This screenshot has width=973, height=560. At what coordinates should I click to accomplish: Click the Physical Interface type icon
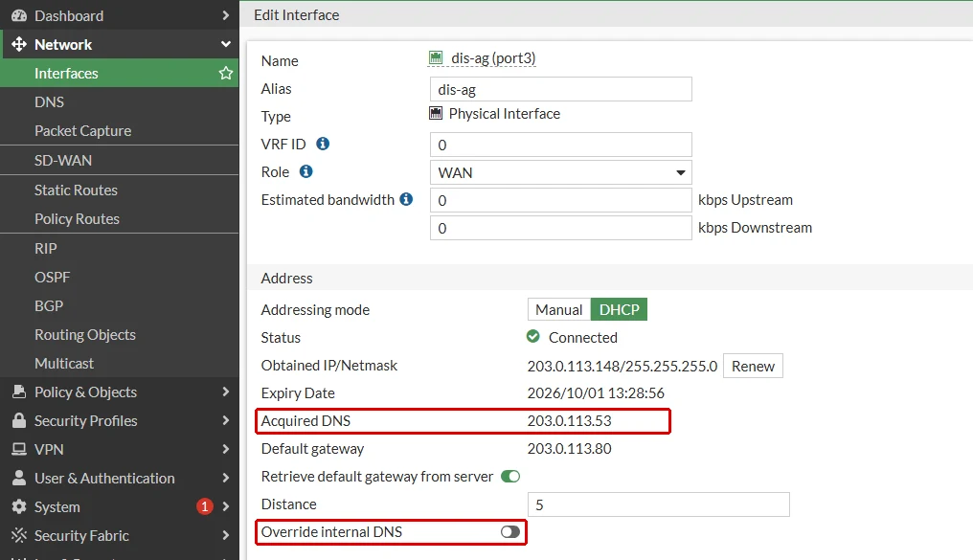(437, 114)
